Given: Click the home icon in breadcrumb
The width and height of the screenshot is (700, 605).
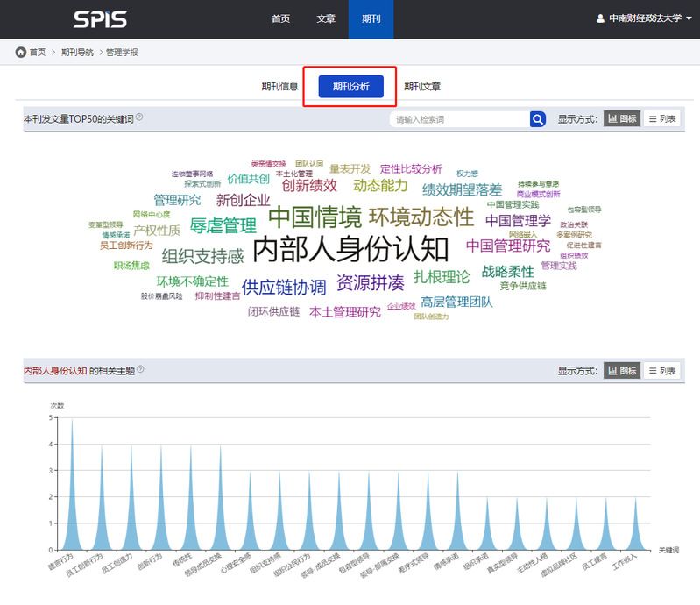Looking at the screenshot, I should [20, 53].
